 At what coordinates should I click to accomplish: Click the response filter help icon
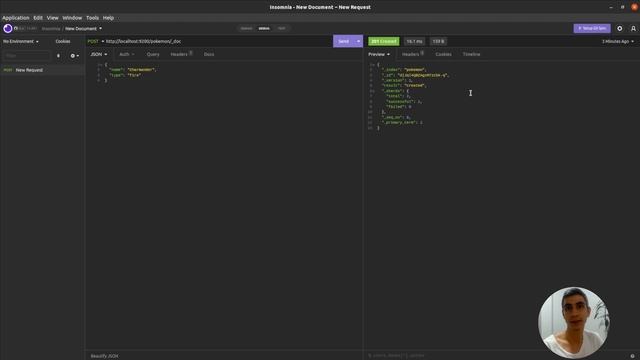tap(633, 356)
